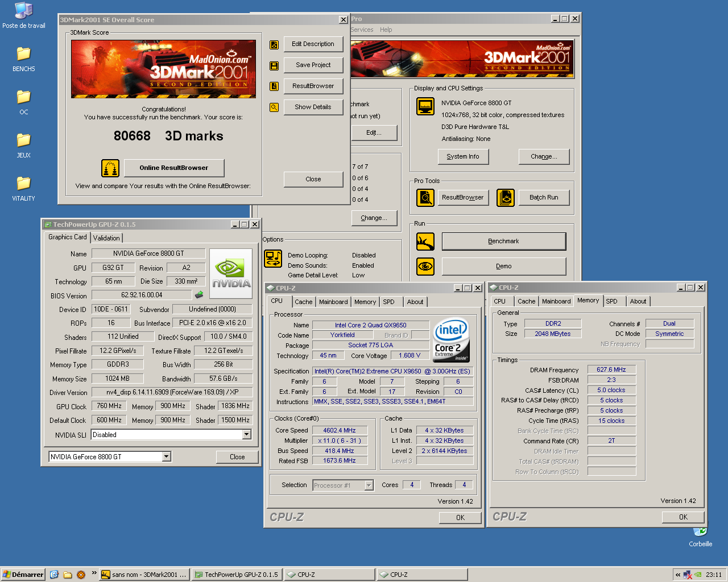The height and width of the screenshot is (582, 728).
Task: Click the NVIDIA tray icon
Action: pyautogui.click(x=698, y=575)
